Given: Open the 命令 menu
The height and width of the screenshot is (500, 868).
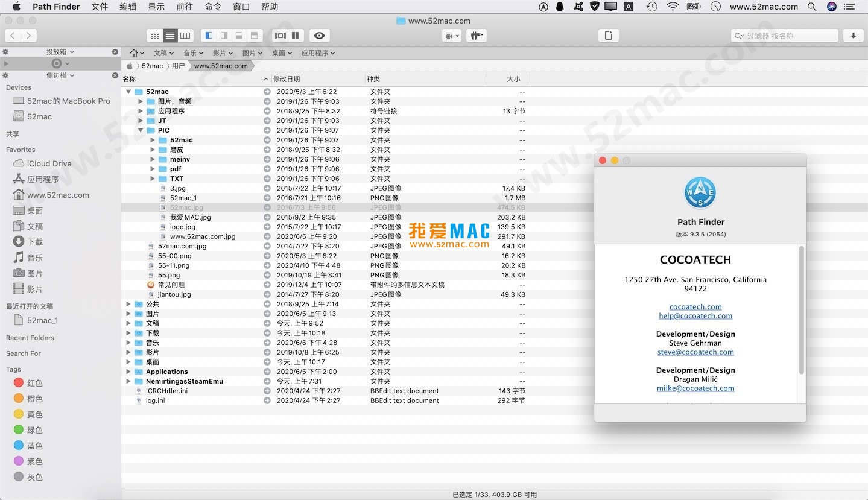Looking at the screenshot, I should [213, 7].
